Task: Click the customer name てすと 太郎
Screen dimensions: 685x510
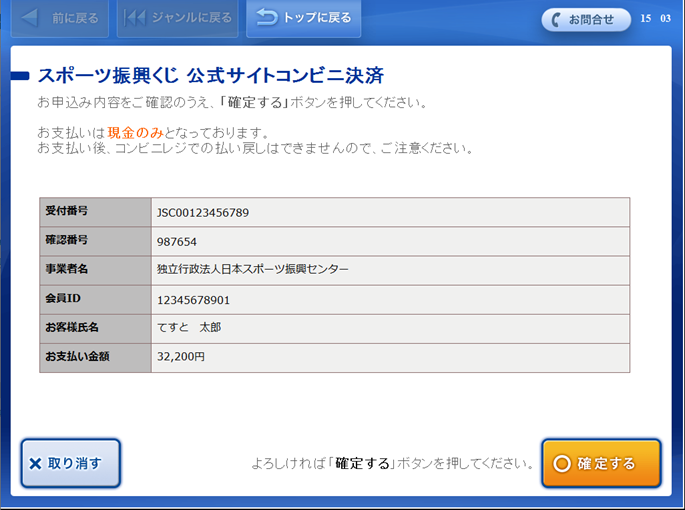Action: [x=189, y=328]
